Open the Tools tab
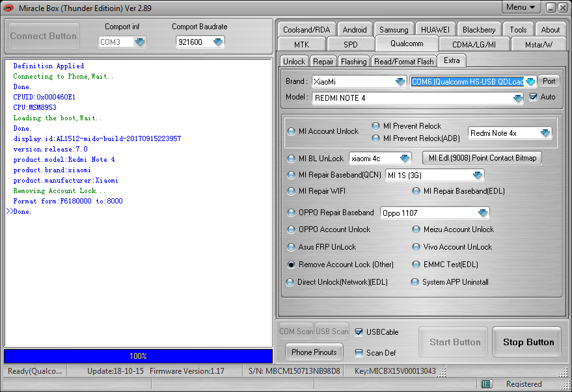This screenshot has width=572, height=392. (518, 29)
